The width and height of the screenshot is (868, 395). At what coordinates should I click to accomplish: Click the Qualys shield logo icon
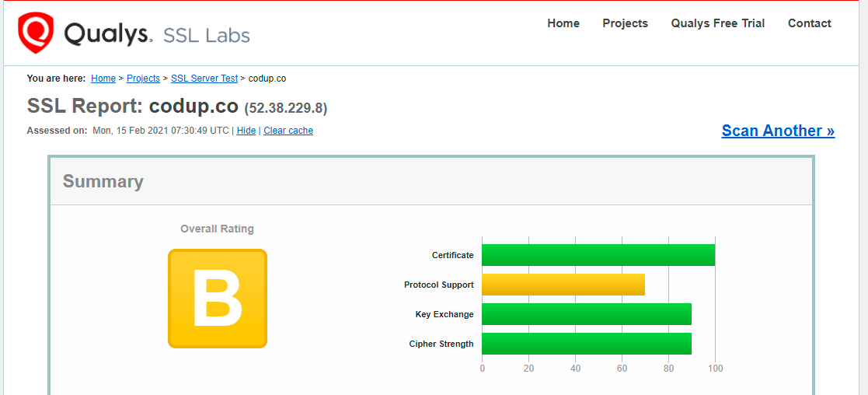36,33
